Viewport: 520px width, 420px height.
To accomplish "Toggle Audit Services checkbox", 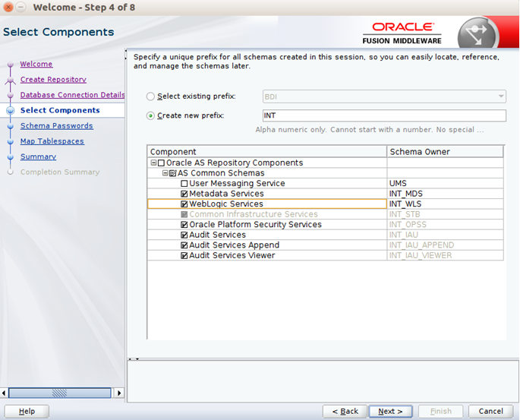I will pos(184,235).
